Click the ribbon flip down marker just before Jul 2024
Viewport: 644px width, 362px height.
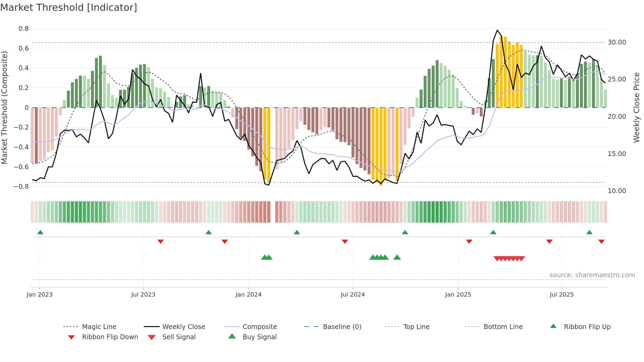click(x=345, y=242)
